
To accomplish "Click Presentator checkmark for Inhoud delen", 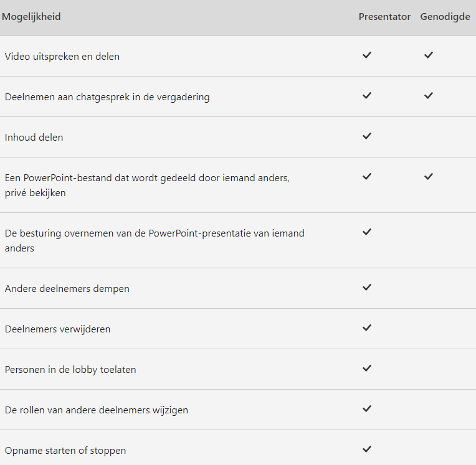I will 367,136.
